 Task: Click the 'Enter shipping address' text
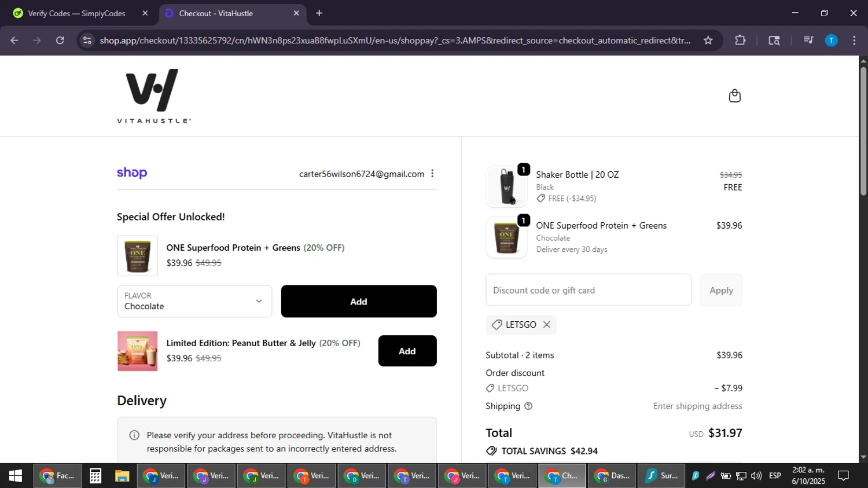tap(697, 406)
